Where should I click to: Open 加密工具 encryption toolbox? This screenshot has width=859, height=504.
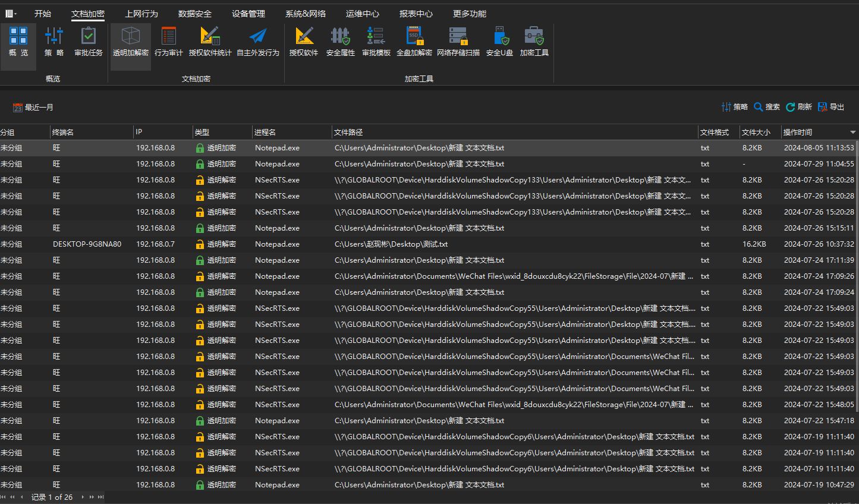point(534,42)
